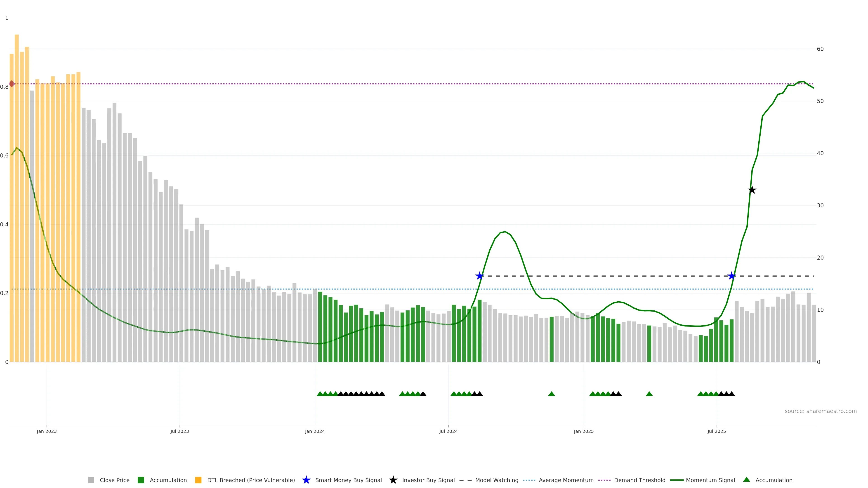The height and width of the screenshot is (488, 868).
Task: Click the second blue Smart Money star near Jul 2025
Action: tap(731, 276)
